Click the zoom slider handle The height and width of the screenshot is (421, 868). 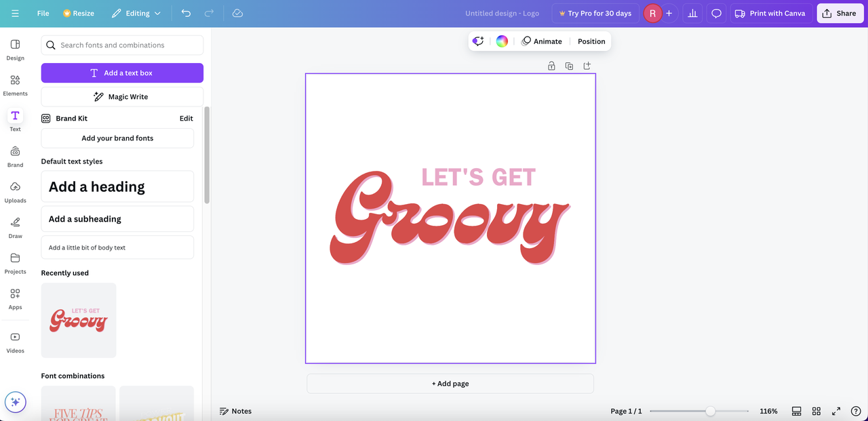pyautogui.click(x=710, y=411)
